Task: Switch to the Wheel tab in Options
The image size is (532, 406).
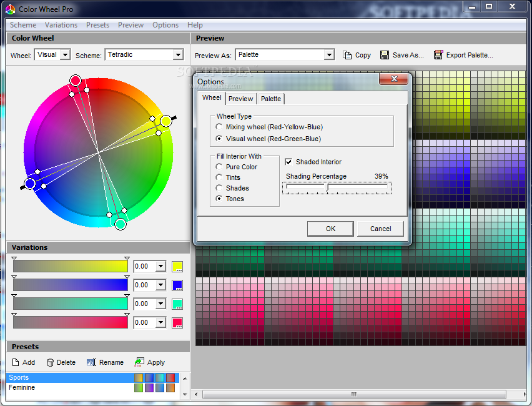Action: coord(212,98)
